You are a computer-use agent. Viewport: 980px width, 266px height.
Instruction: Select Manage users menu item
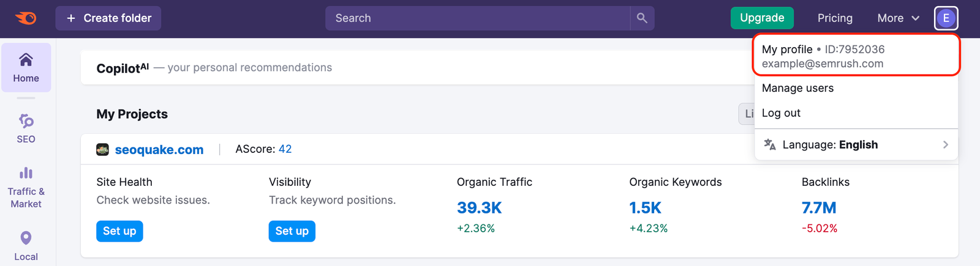pos(797,88)
